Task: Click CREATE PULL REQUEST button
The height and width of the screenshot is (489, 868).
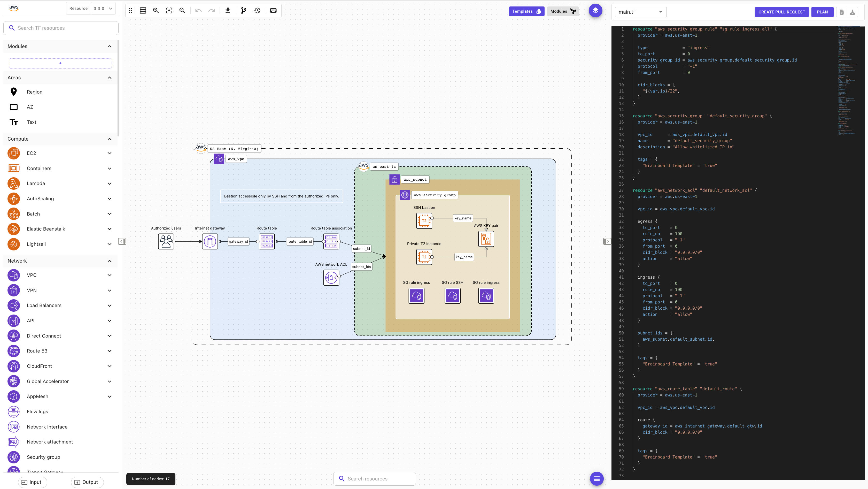Action: pyautogui.click(x=781, y=12)
